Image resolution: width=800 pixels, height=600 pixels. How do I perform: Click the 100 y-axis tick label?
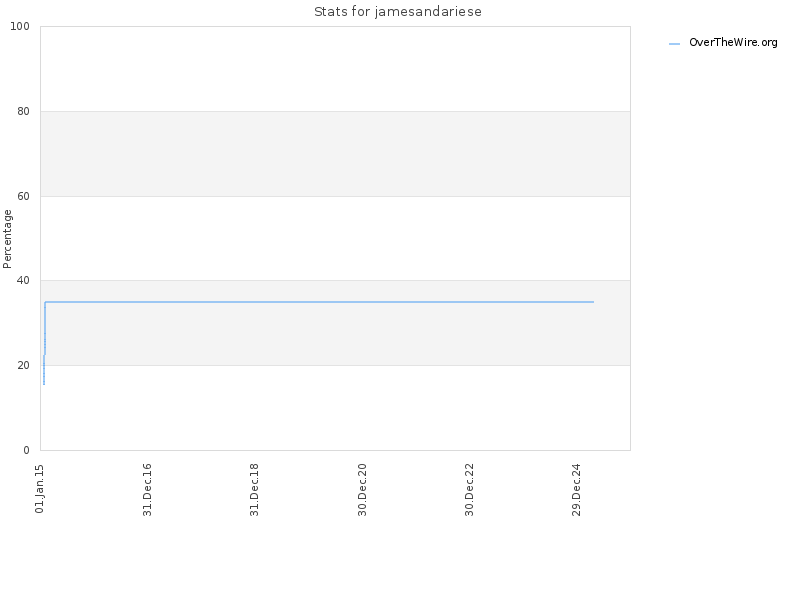[x=20, y=27]
